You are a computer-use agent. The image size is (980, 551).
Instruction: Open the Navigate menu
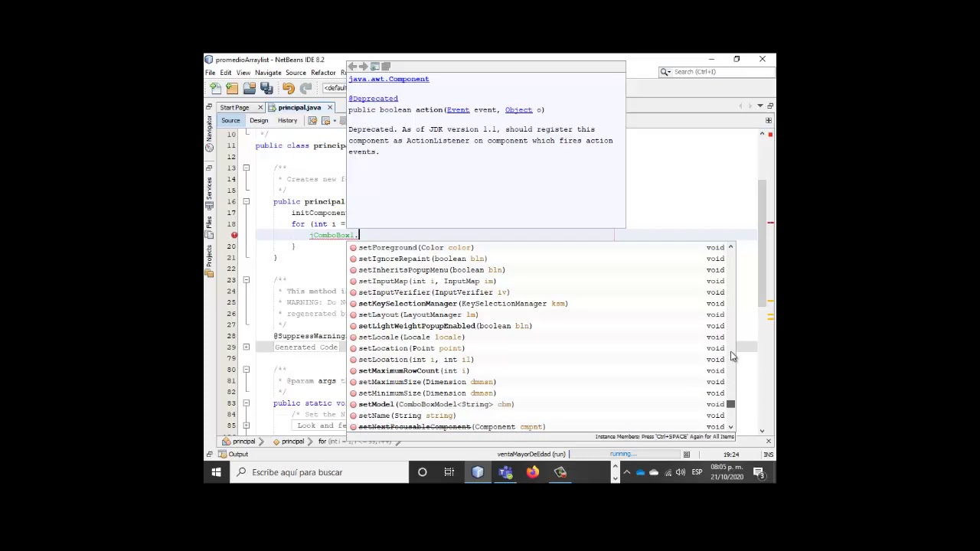pos(268,73)
